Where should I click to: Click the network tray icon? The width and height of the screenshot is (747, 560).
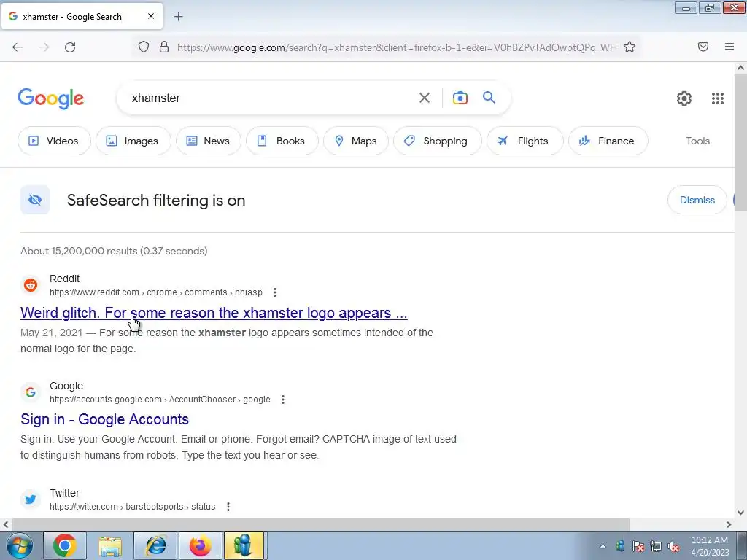click(x=656, y=546)
